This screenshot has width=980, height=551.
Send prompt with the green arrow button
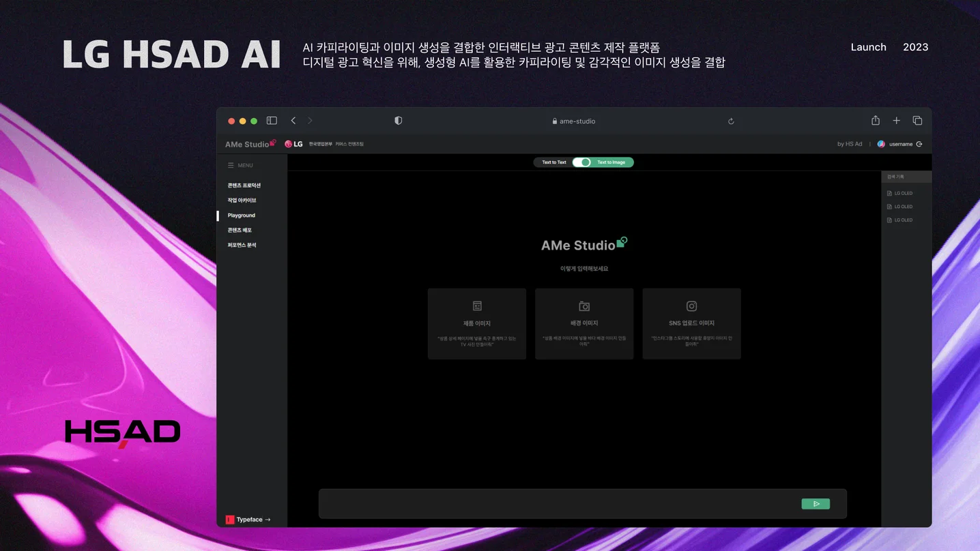coord(816,504)
